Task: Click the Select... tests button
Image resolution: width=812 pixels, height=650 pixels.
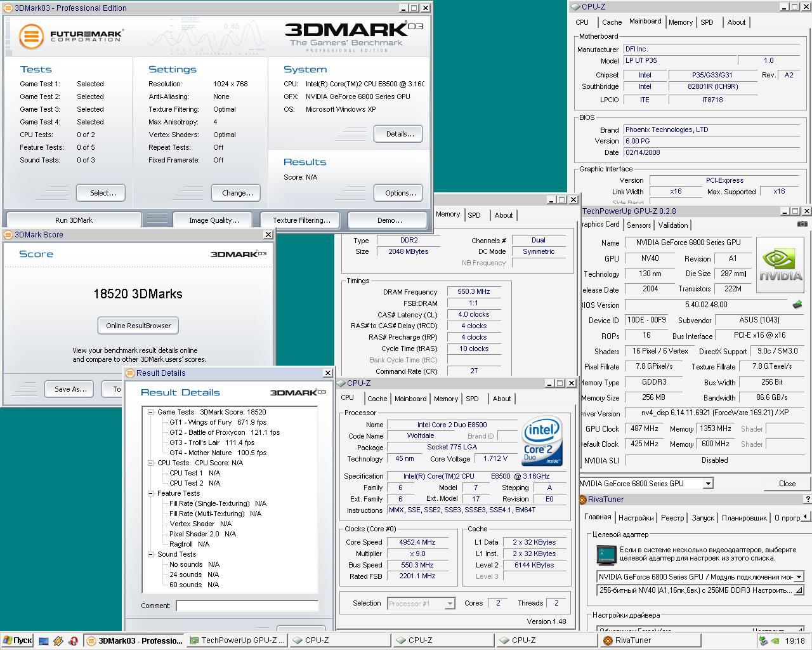Action: [x=100, y=193]
